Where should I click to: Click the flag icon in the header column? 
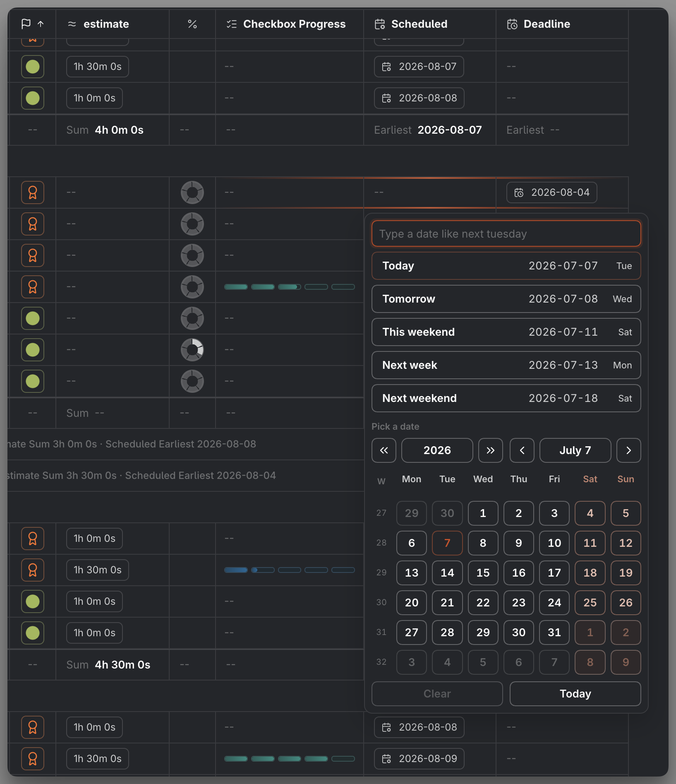click(26, 24)
